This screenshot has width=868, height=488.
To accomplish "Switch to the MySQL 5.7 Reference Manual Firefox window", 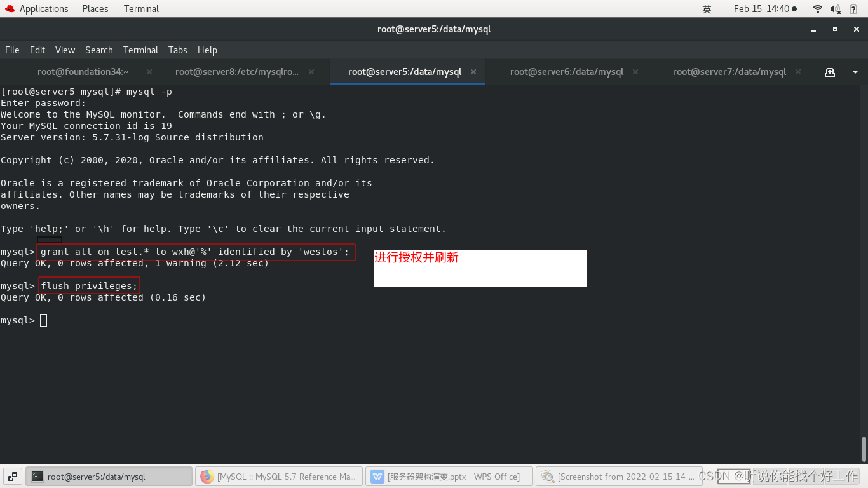I will pos(279,476).
